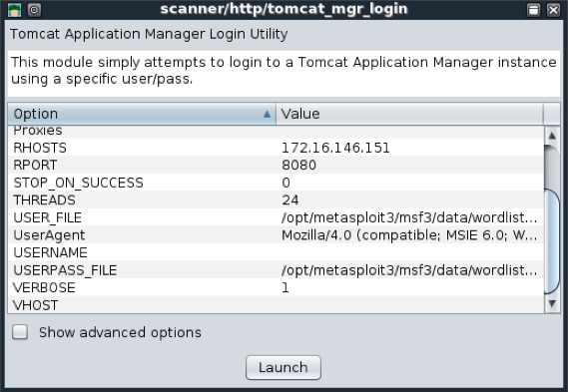Click the empty USERNAME value cell
Viewport: 568px width, 392px height.
(x=409, y=252)
